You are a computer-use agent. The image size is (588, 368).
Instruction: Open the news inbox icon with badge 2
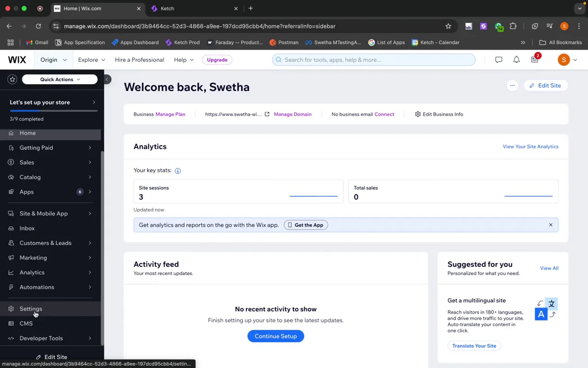tap(535, 59)
